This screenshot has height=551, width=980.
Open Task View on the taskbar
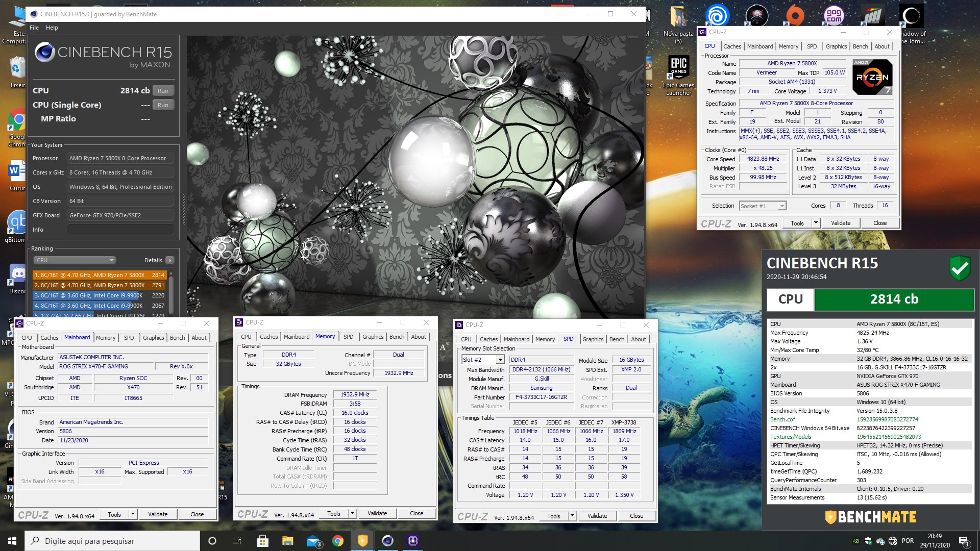[x=237, y=541]
